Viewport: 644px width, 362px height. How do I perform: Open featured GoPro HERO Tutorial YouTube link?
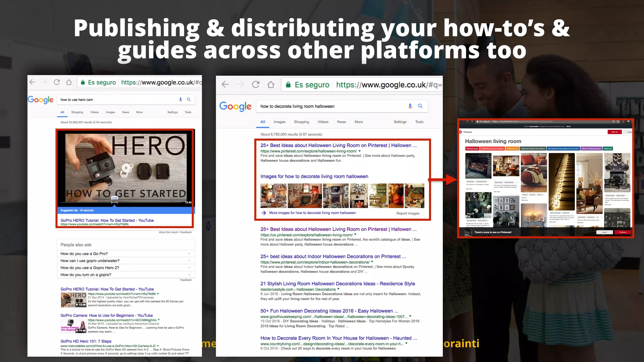tap(107, 220)
